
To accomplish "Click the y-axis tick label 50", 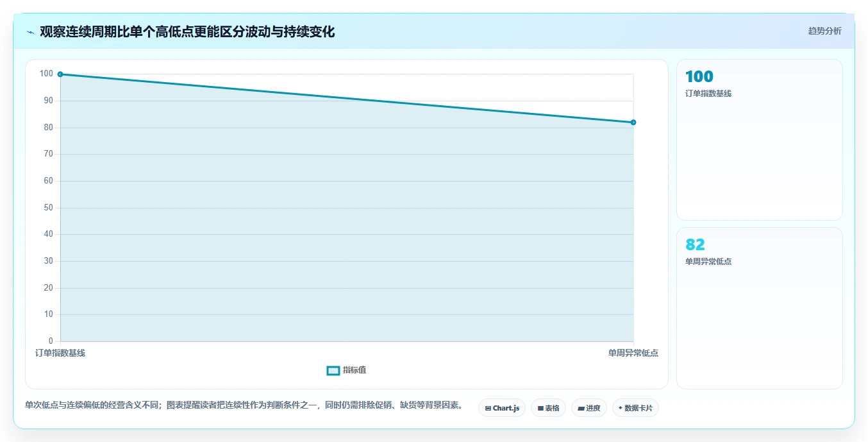I will (49, 208).
